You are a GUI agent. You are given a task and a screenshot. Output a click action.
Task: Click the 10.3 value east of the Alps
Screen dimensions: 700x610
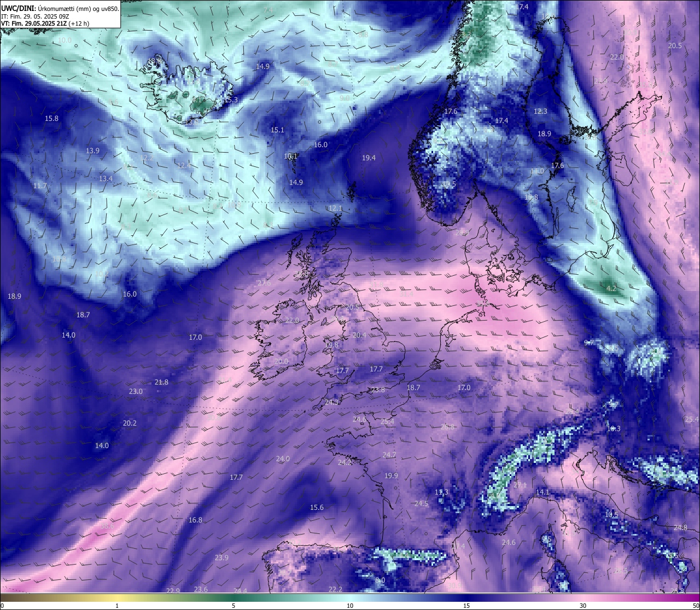614,428
